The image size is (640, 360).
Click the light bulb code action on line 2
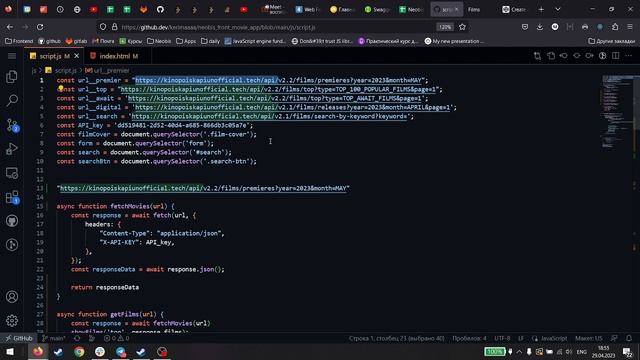pyautogui.click(x=60, y=88)
